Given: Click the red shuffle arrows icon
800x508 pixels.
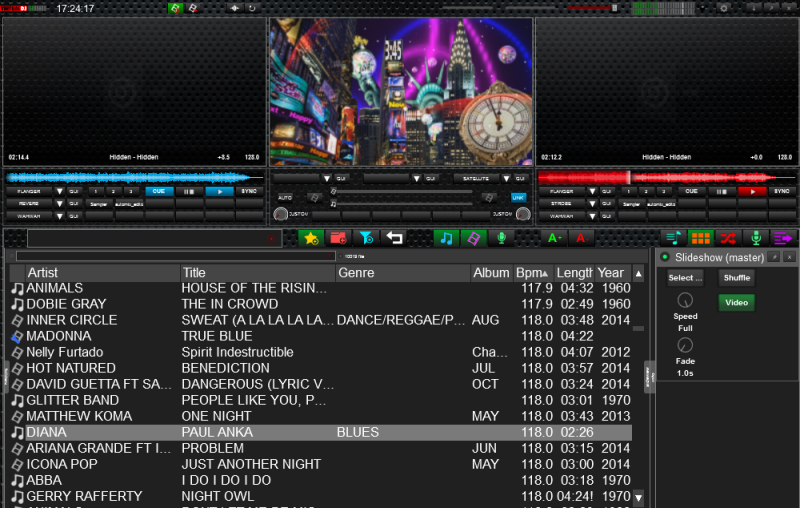Looking at the screenshot, I should point(729,238).
